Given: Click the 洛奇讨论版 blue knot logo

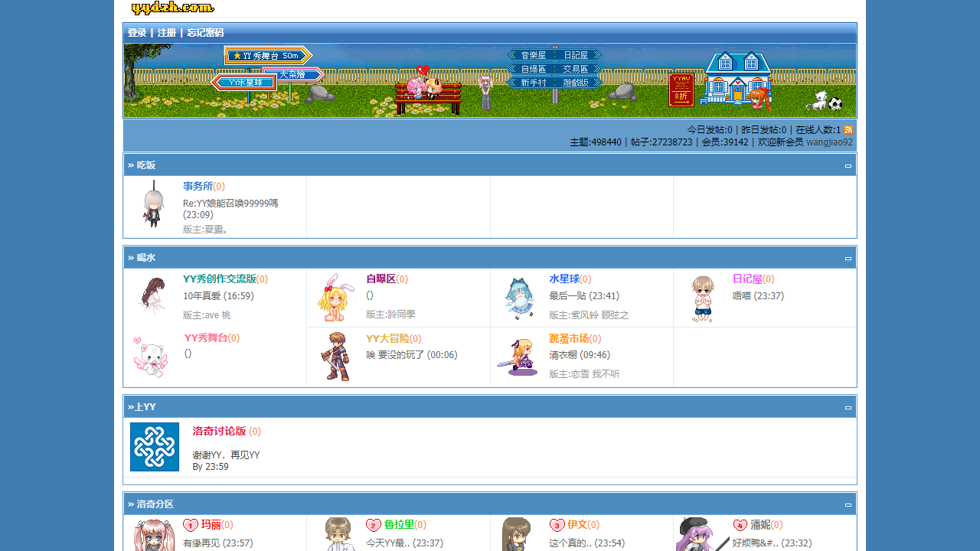Looking at the screenshot, I should click(155, 447).
